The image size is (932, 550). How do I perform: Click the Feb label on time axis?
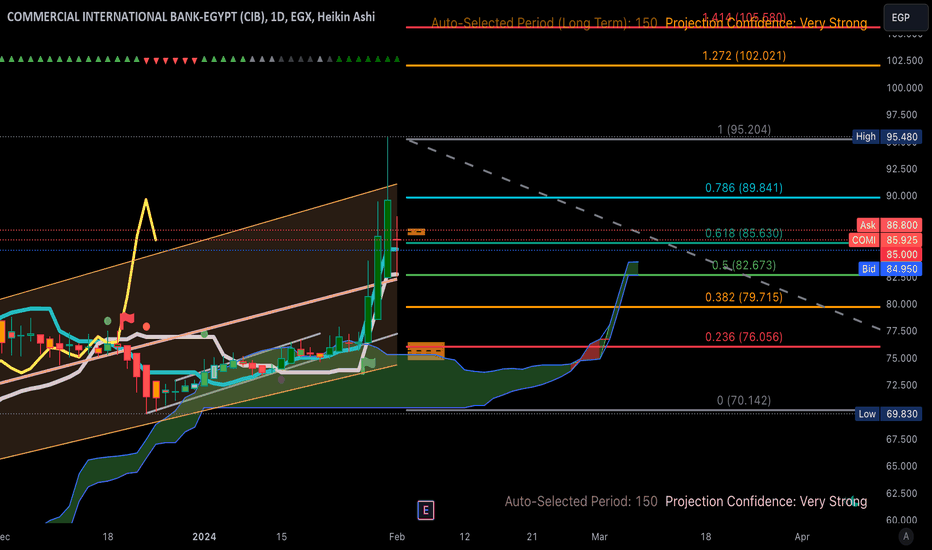(397, 537)
